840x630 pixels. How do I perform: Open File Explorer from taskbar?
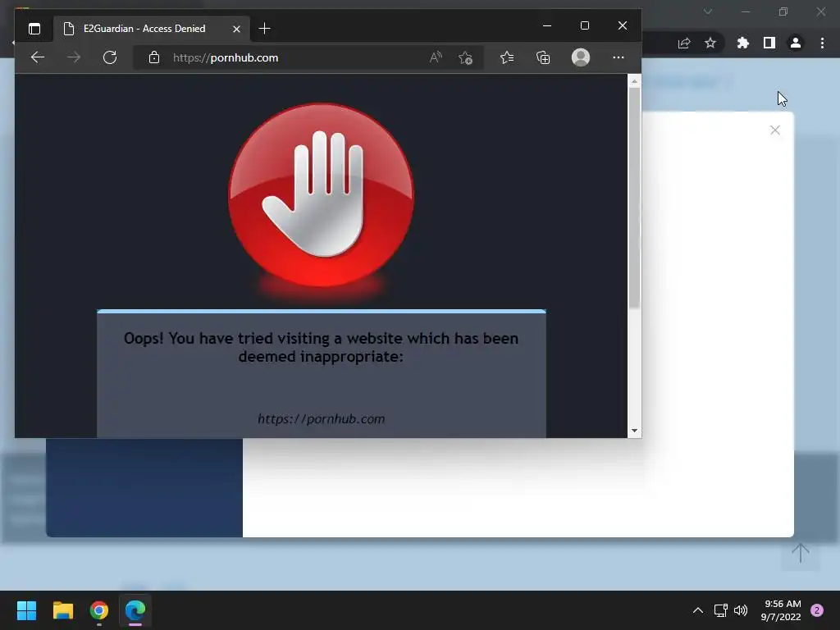click(x=63, y=610)
